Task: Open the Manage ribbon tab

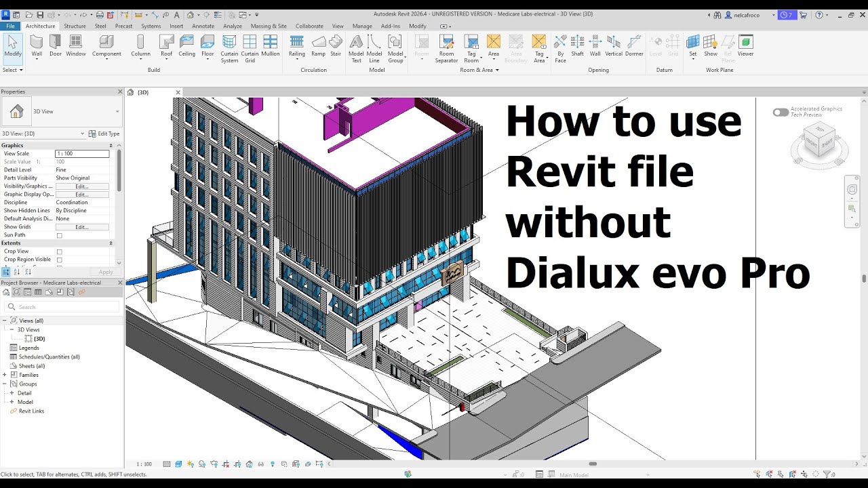Action: 362,26
